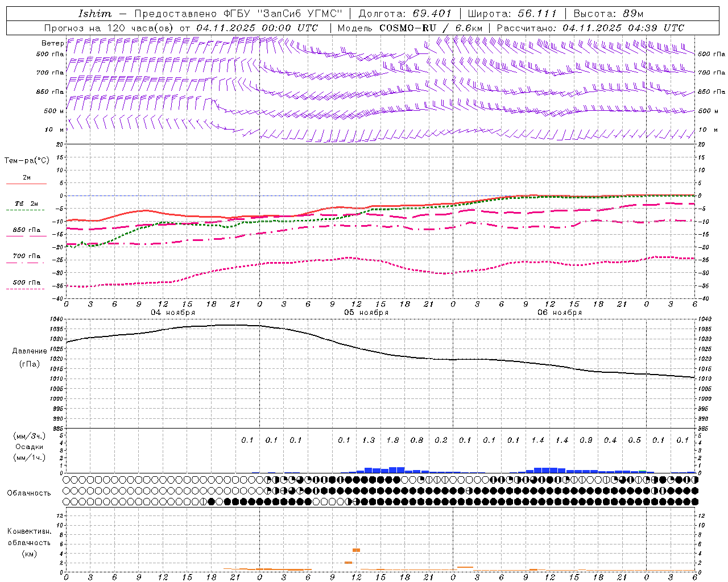Click the 05 ноября date label
Image resolution: width=728 pixels, height=582 pixels.
point(366,313)
